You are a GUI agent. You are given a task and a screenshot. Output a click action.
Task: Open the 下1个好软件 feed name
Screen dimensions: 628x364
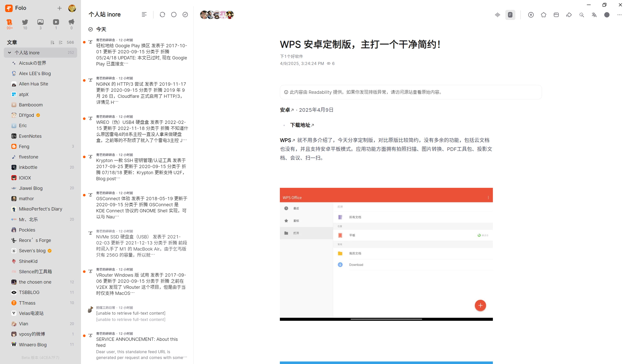pyautogui.click(x=291, y=56)
